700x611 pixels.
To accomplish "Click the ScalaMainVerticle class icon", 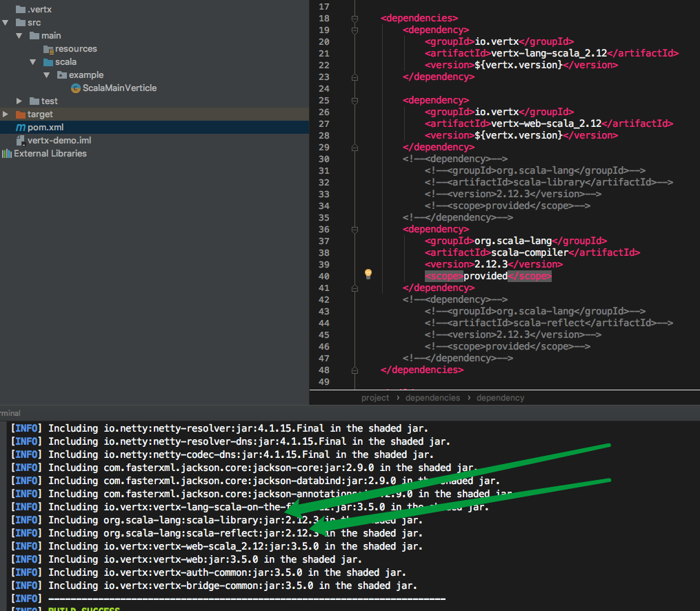I will (76, 88).
